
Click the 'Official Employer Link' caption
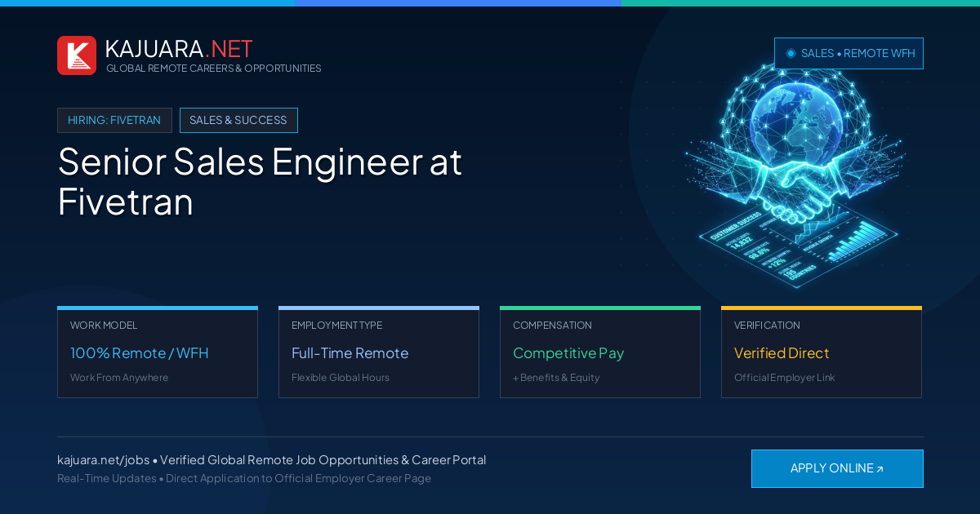784,378
